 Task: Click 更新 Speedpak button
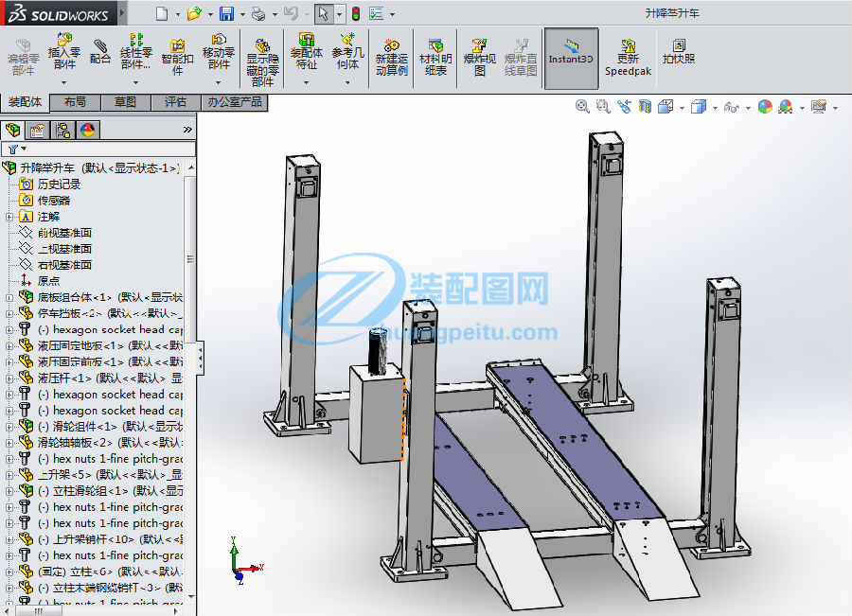click(x=628, y=57)
